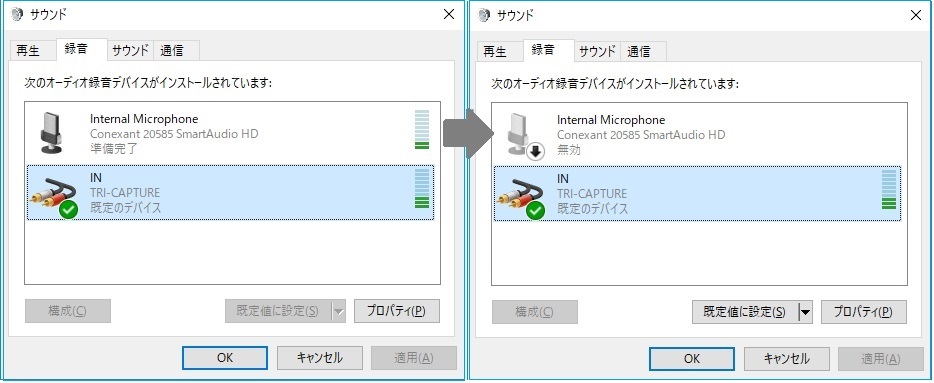
Task: Confirm with OK in left window
Action: [225, 358]
